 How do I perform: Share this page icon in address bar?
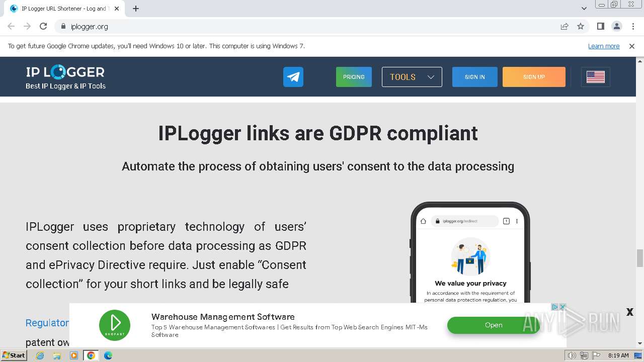pos(565,26)
